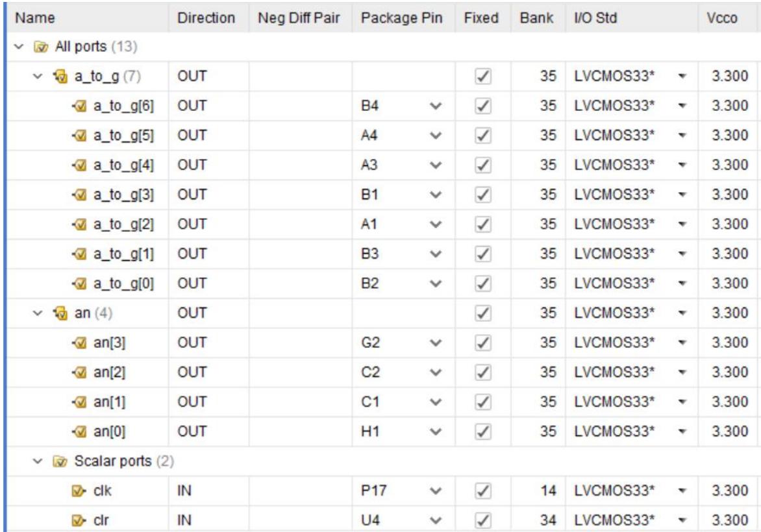The image size is (761, 532).
Task: Click the All ports folder icon
Action: 42,47
